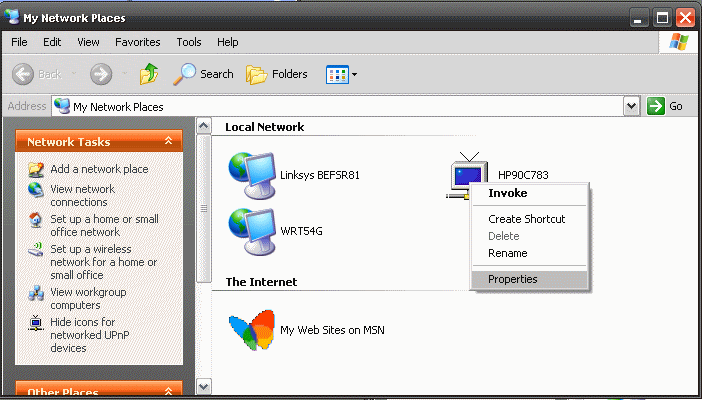The width and height of the screenshot is (702, 400).
Task: Maximize the My Network Places window
Action: pos(662,18)
